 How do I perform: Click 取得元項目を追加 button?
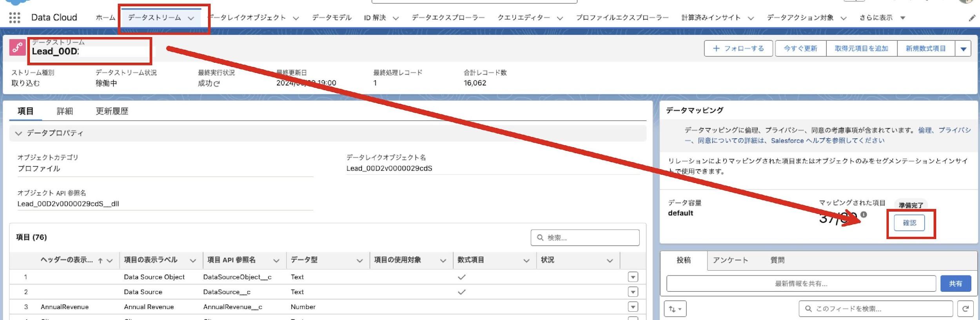(861, 49)
